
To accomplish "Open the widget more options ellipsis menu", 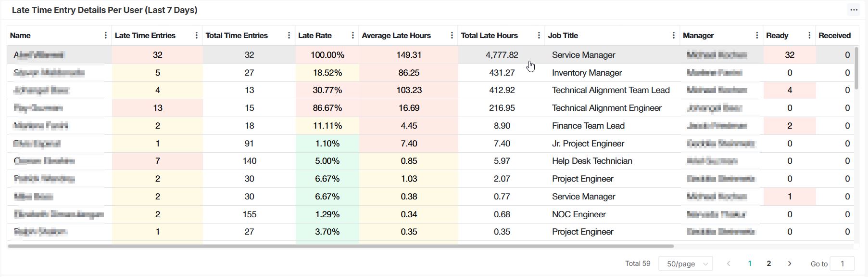I will pos(854,10).
